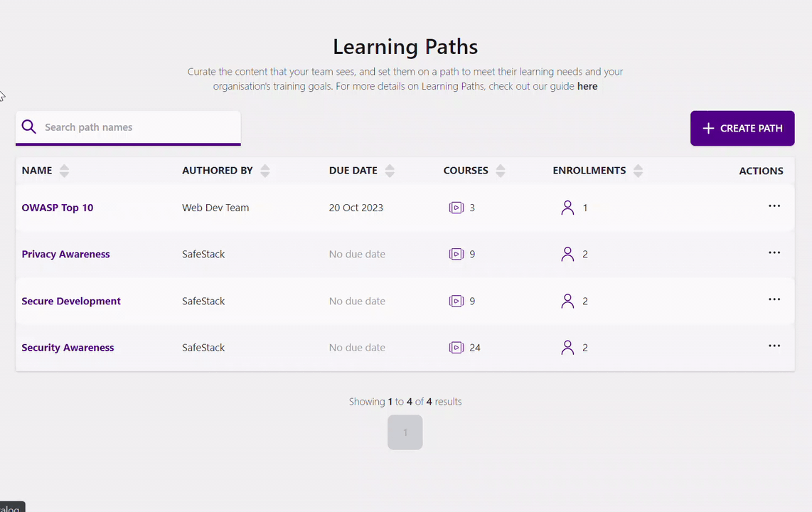Click the courses icon for Secure Development

(456, 301)
